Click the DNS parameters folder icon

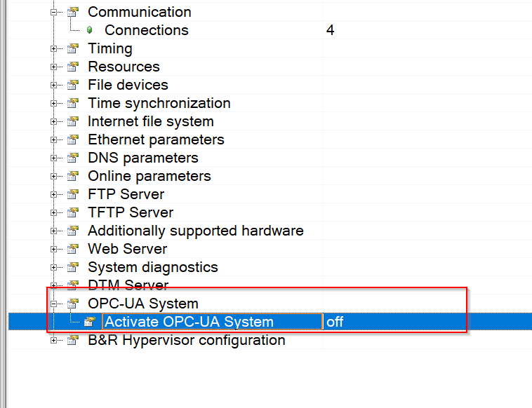(x=73, y=158)
